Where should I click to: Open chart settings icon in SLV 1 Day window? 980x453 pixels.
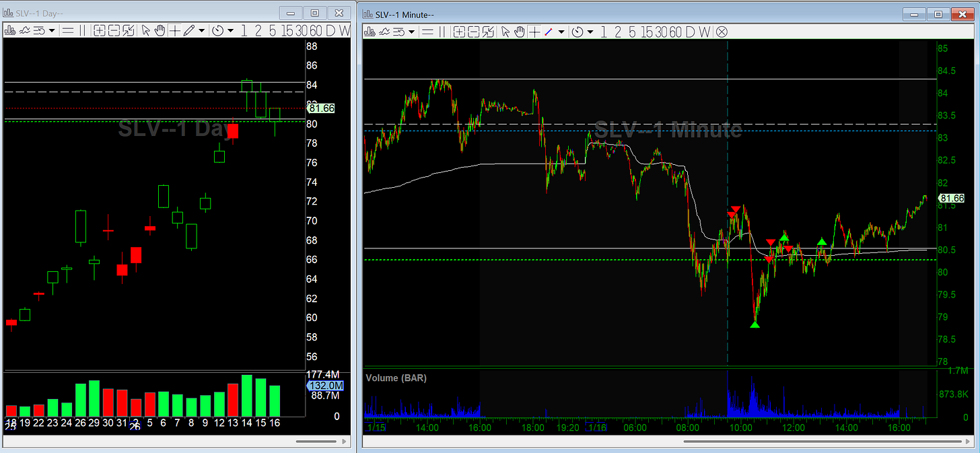(10, 30)
